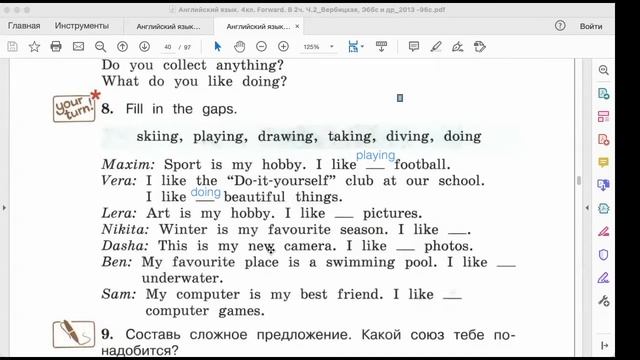Screen dimensions: 640x360
Task: Go to next page arrow
Action: click(144, 47)
